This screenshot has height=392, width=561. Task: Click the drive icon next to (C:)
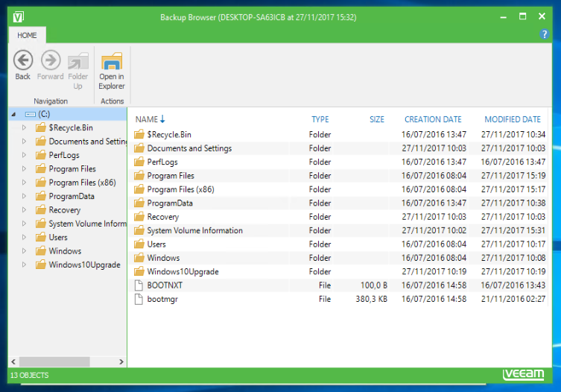coord(31,114)
